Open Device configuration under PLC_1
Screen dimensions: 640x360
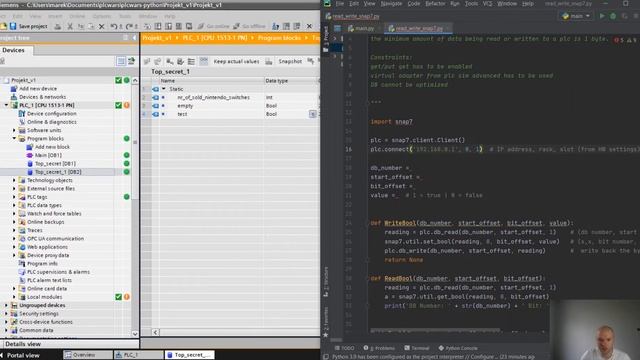[51, 113]
